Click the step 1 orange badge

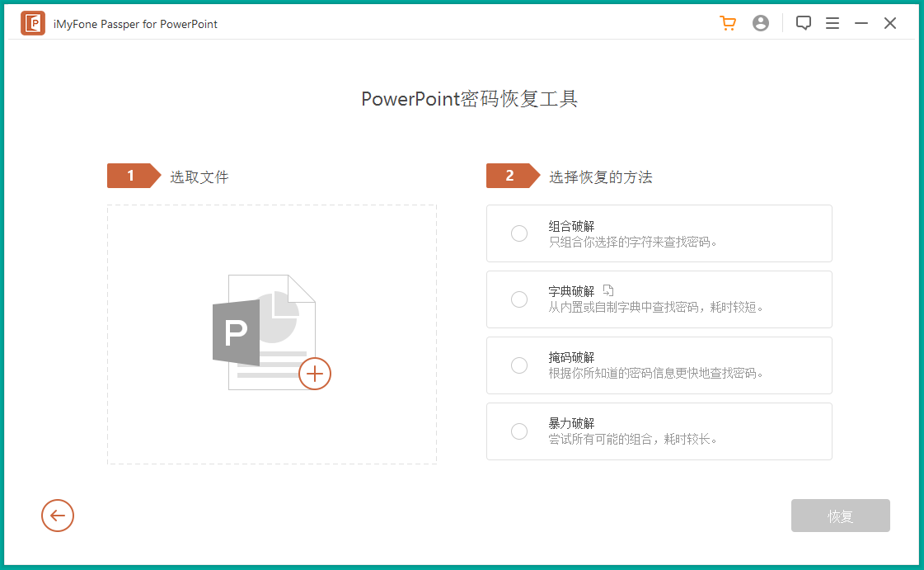coord(132,176)
